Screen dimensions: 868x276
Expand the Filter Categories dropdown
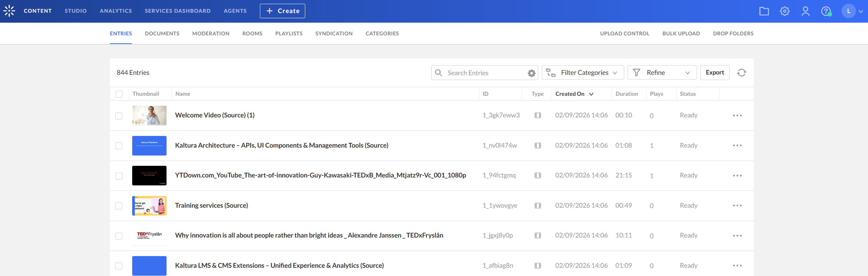(583, 73)
